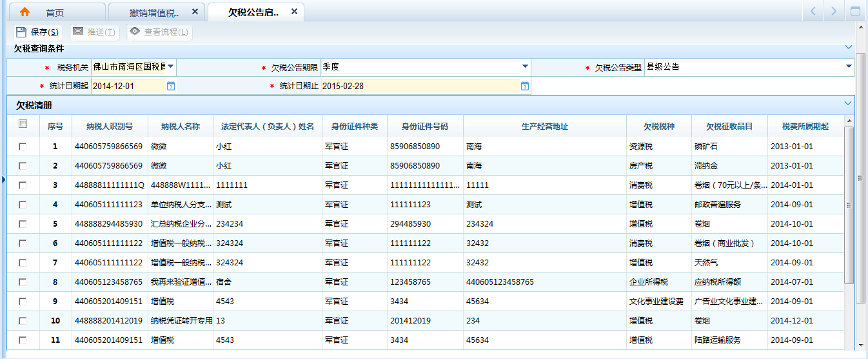
Task: Close the 撤销增值税 tab
Action: [x=195, y=12]
